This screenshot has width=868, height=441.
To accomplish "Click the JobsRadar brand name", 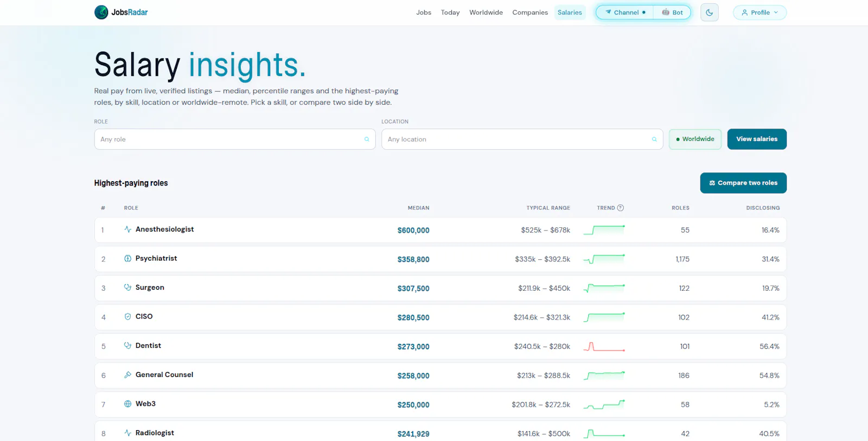I will [130, 12].
